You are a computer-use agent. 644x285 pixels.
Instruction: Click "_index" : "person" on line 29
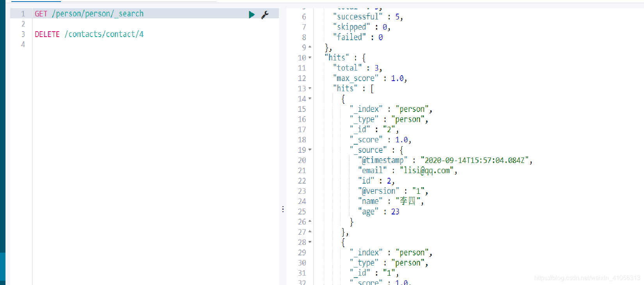[x=391, y=253]
